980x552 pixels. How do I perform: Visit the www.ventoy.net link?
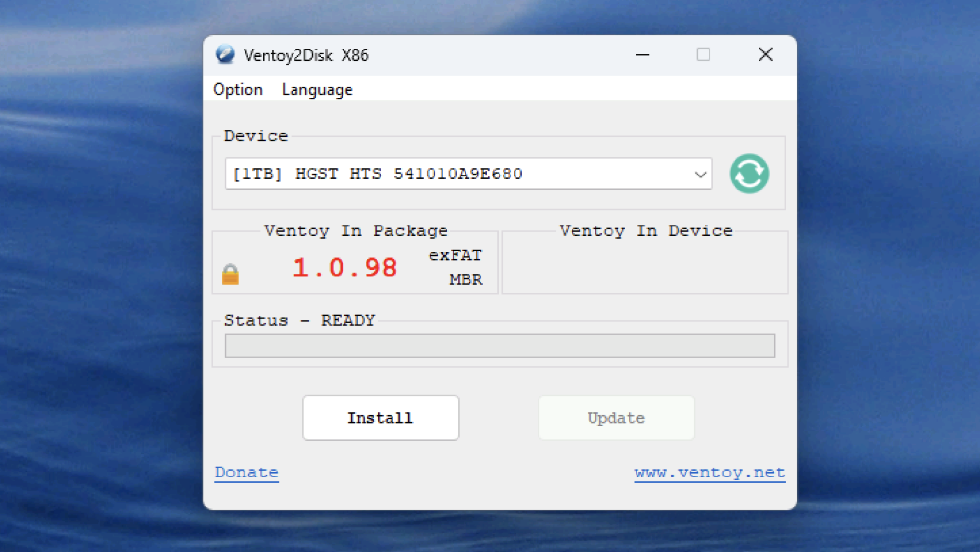coord(710,473)
